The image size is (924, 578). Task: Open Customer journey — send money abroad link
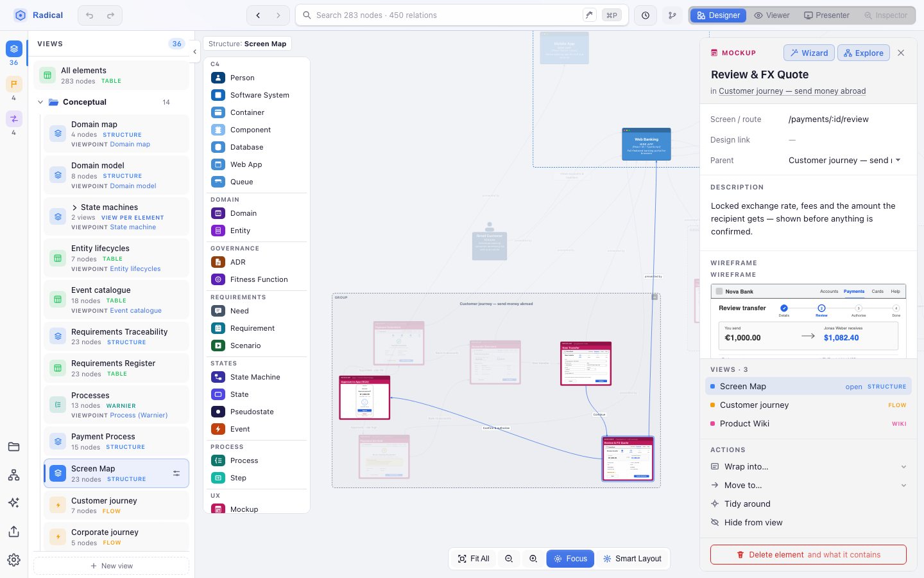click(x=792, y=91)
